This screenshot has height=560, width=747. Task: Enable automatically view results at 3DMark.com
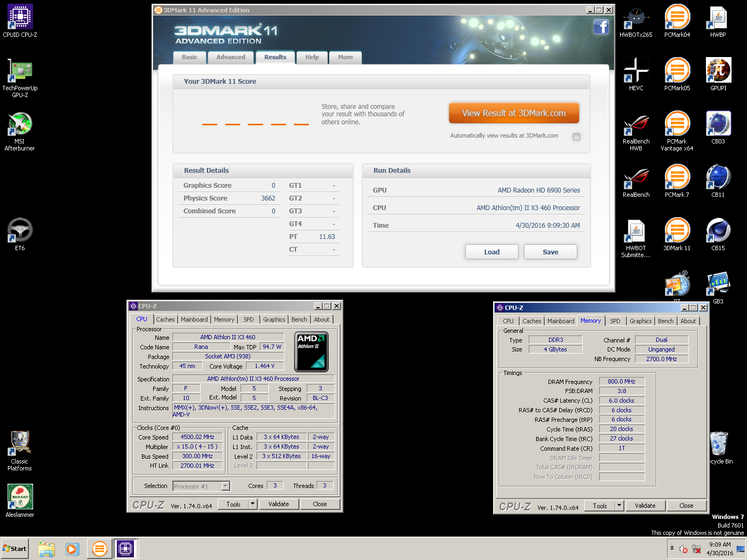[x=576, y=137]
